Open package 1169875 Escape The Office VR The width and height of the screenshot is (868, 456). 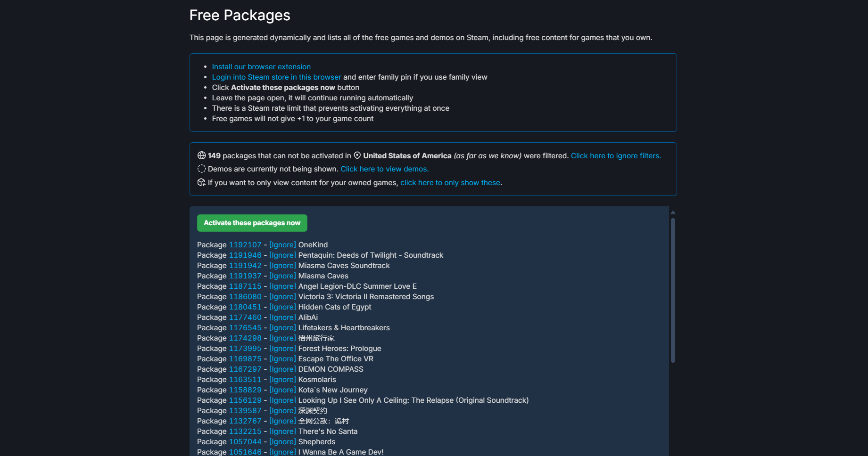[x=245, y=359]
